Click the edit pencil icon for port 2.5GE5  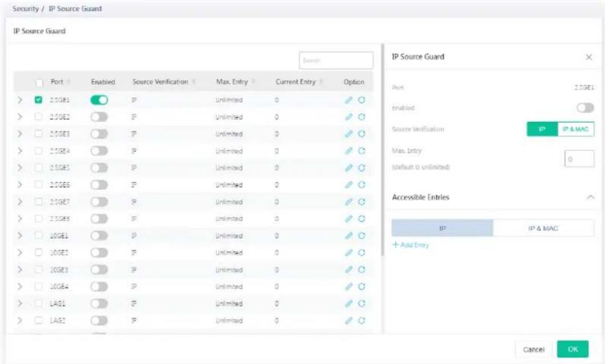click(x=349, y=168)
